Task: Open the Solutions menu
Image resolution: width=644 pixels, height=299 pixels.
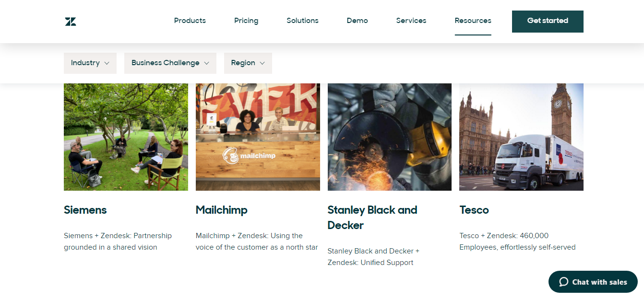Action: coord(302,21)
